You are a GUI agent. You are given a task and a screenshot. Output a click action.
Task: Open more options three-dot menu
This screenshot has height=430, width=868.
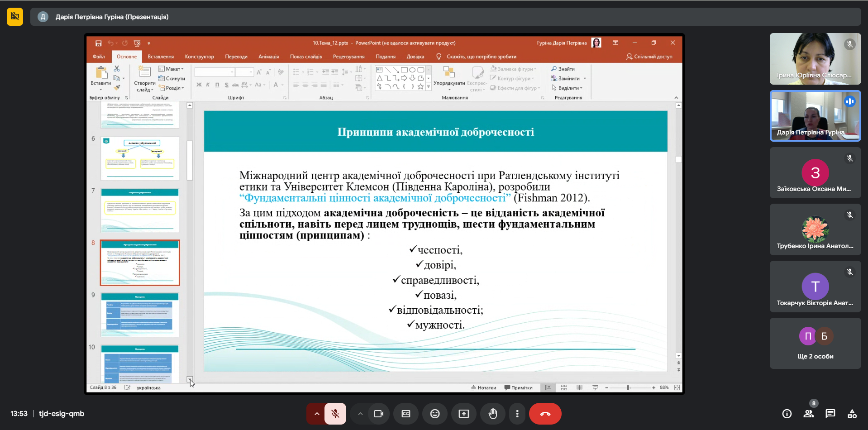[517, 414]
